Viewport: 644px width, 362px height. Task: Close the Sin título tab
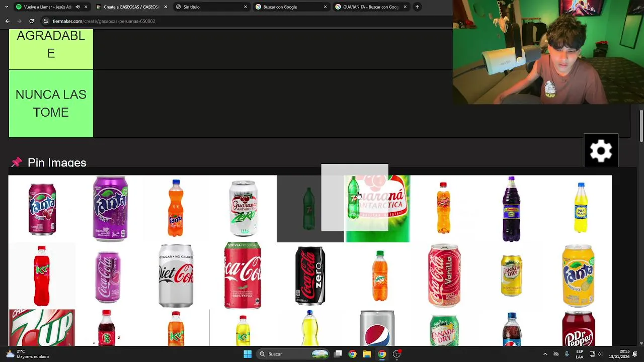click(246, 7)
